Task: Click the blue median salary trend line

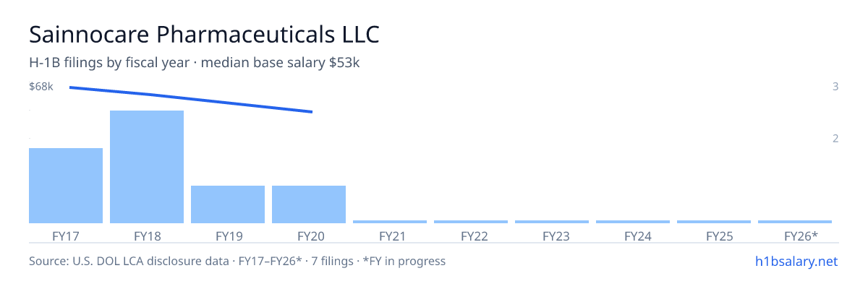Action: 191,100
